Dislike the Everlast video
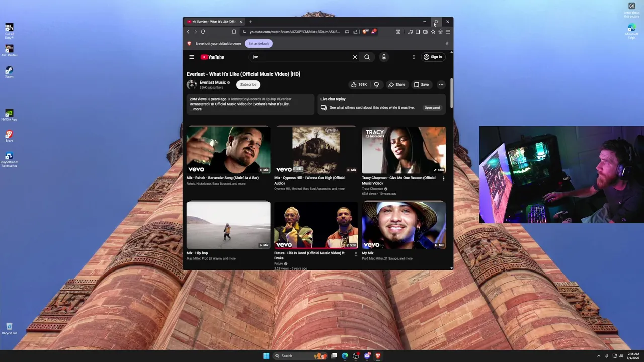This screenshot has height=362, width=644. [x=376, y=85]
